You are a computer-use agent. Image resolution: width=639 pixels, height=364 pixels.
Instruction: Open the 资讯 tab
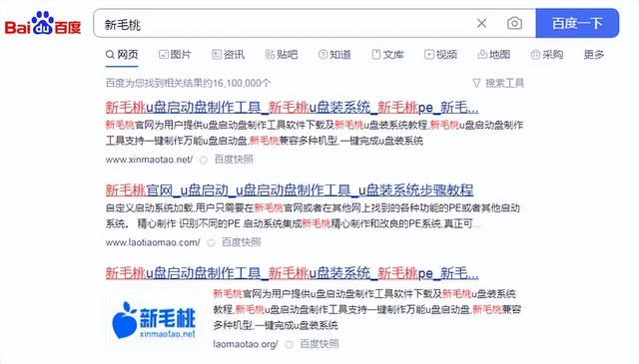[x=229, y=55]
